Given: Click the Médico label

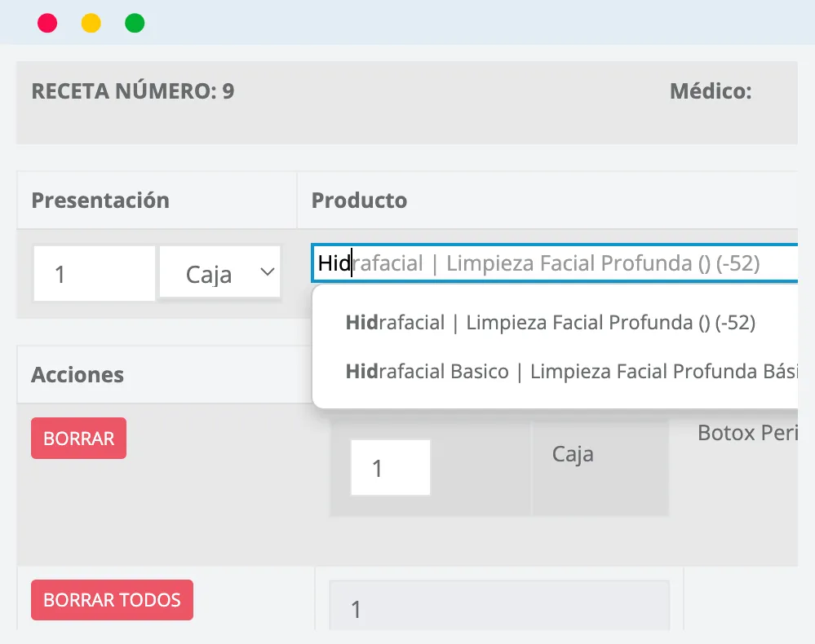Looking at the screenshot, I should pos(711,90).
